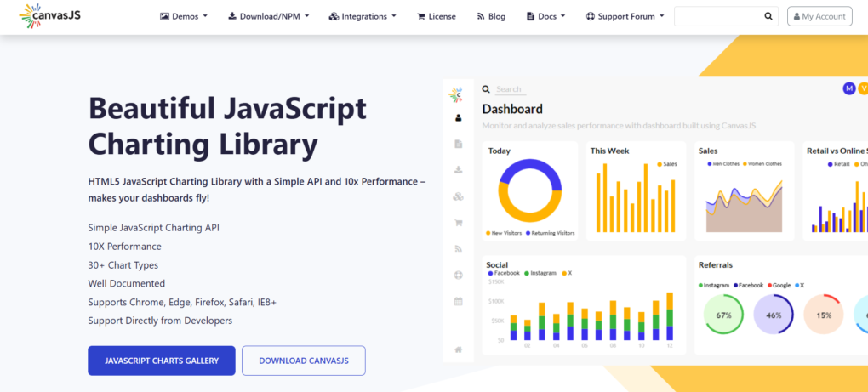Click the dashboard Search field
The image size is (868, 392).
[x=510, y=89]
